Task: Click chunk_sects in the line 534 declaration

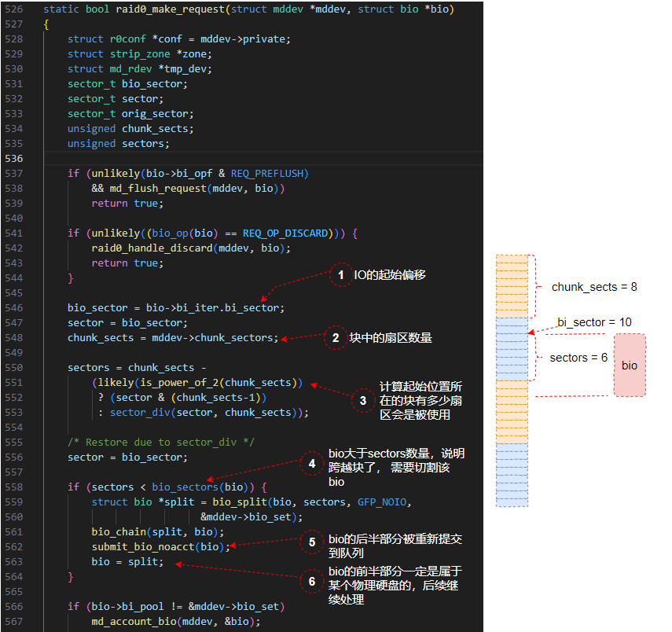Action: (155, 129)
